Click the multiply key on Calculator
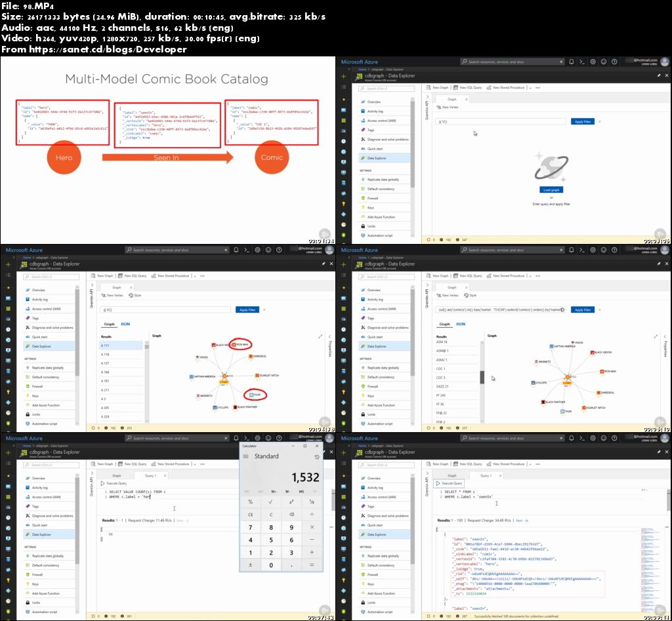672x621 pixels. tap(312, 527)
